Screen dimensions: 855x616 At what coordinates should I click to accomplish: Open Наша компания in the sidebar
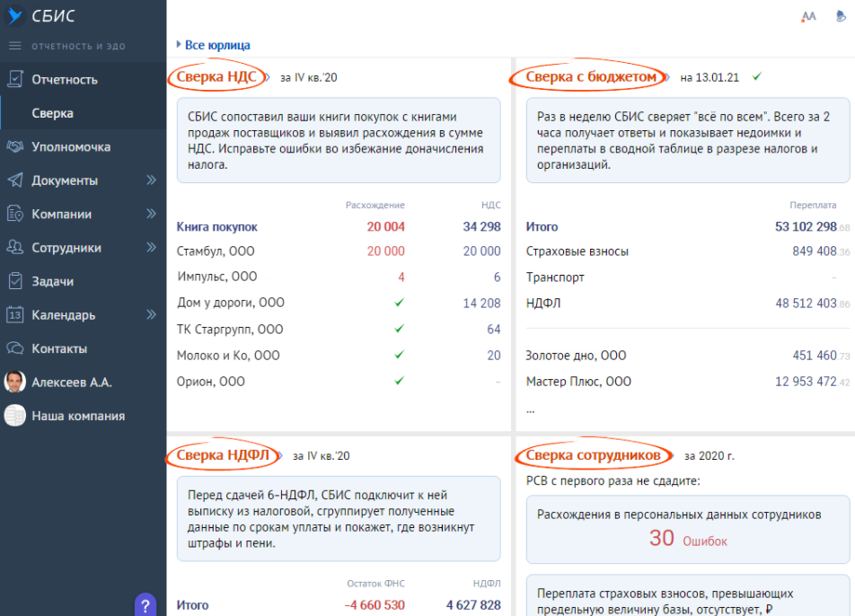point(83,416)
